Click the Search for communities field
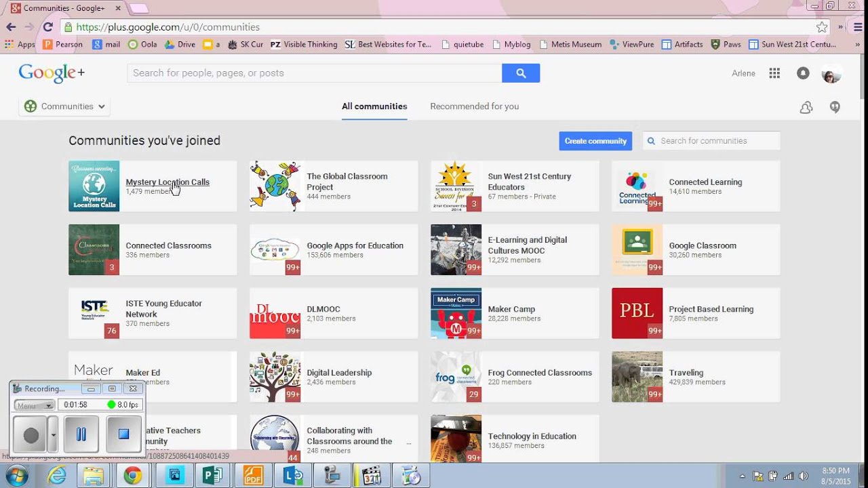The image size is (868, 488). [711, 141]
